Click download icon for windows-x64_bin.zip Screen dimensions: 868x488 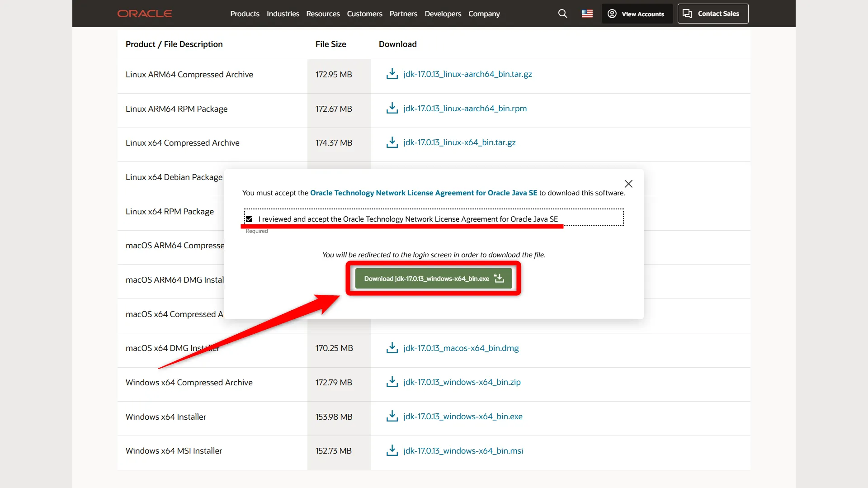point(392,382)
